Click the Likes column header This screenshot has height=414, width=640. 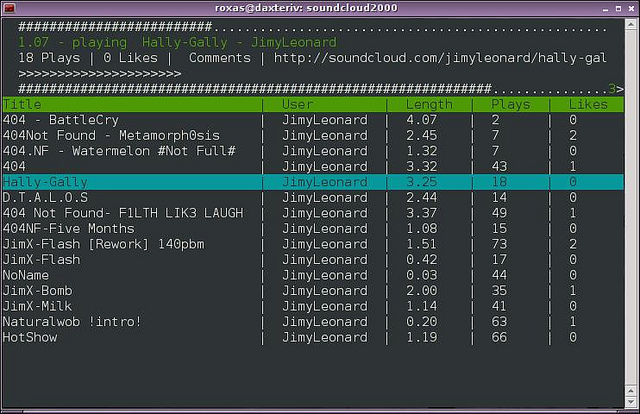coord(588,104)
